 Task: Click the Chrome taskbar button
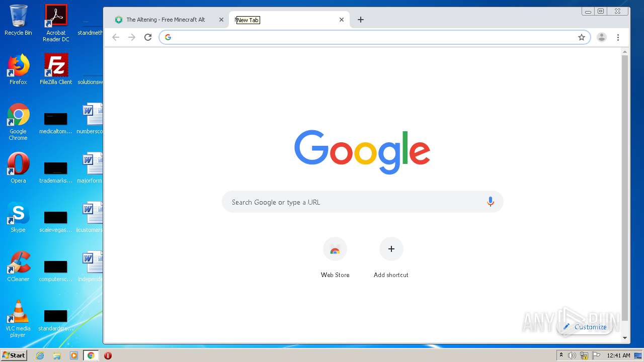click(x=91, y=355)
